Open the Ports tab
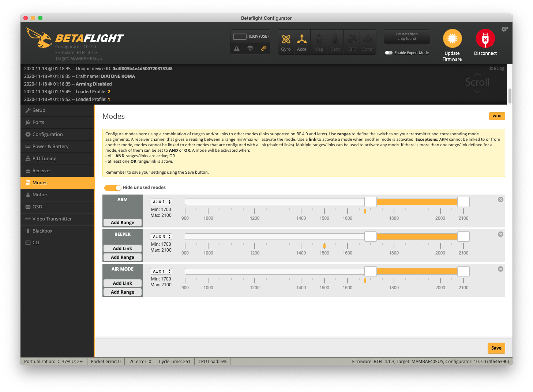 (x=57, y=122)
